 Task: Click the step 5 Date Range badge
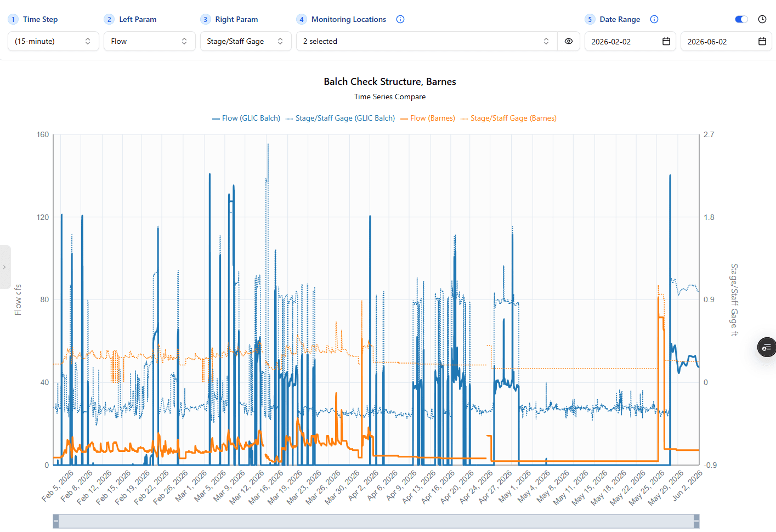click(x=590, y=19)
